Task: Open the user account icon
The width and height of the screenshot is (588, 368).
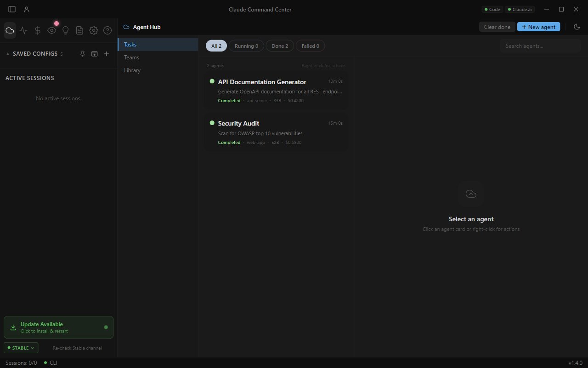Action: tap(27, 9)
